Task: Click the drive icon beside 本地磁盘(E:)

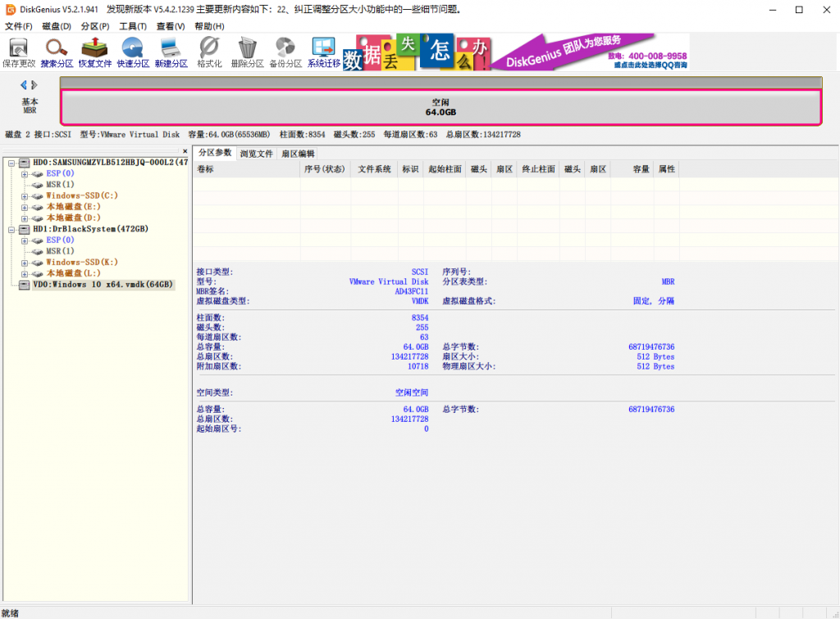Action: click(37, 207)
